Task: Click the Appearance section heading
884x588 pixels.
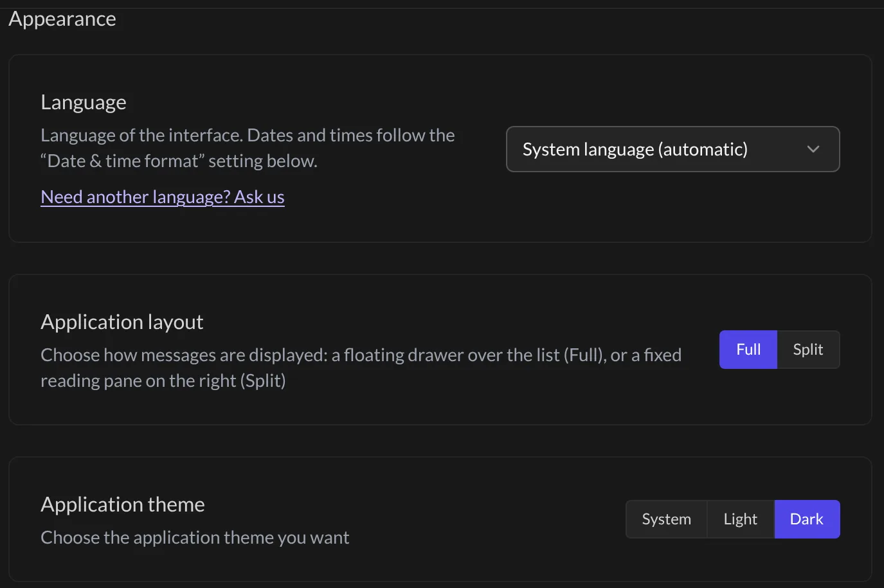Action: pos(62,19)
